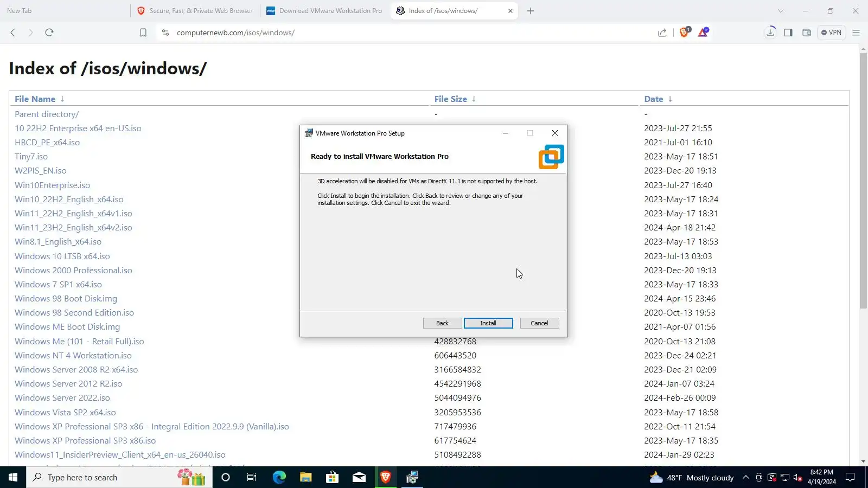868x488 pixels.
Task: Click the taskbar search box
Action: (x=119, y=477)
